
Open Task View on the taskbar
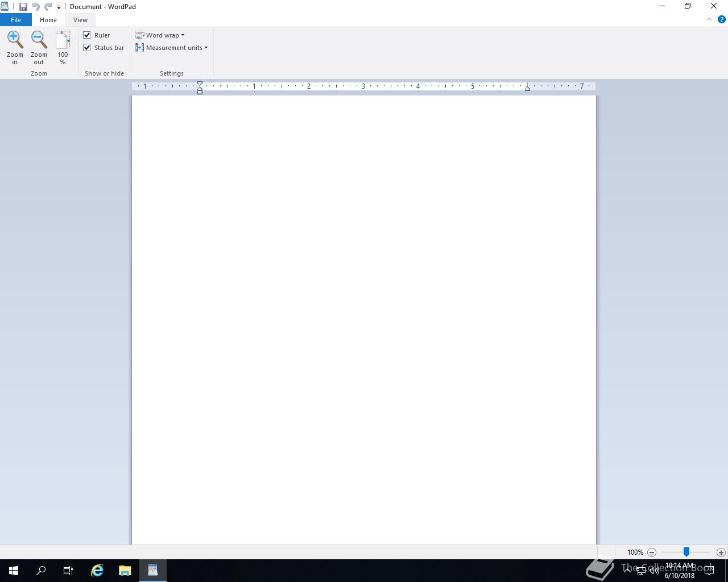pyautogui.click(x=68, y=571)
